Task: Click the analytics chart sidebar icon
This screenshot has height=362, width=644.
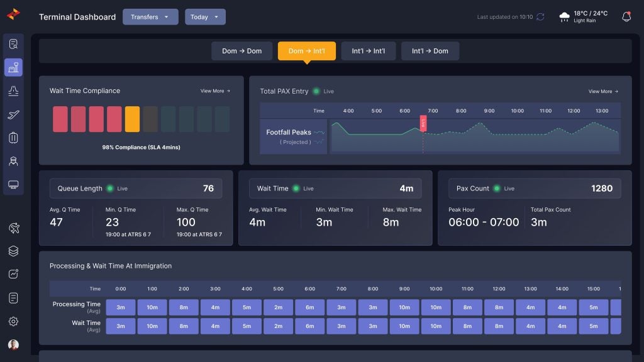Action: click(x=13, y=274)
